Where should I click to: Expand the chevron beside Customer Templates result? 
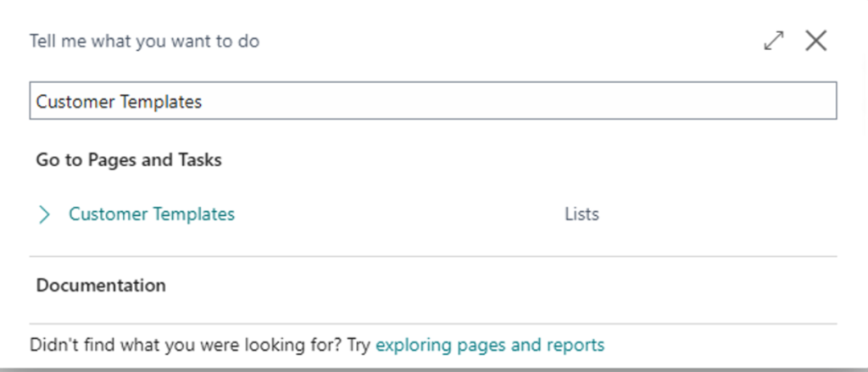(x=45, y=215)
